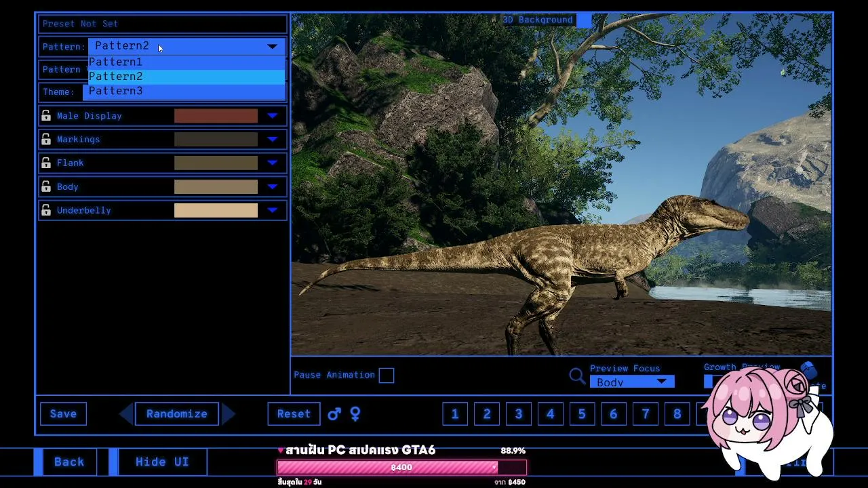Choose Pattern3 from the dropdown list
Screen dimensions: 868x488
pos(186,91)
